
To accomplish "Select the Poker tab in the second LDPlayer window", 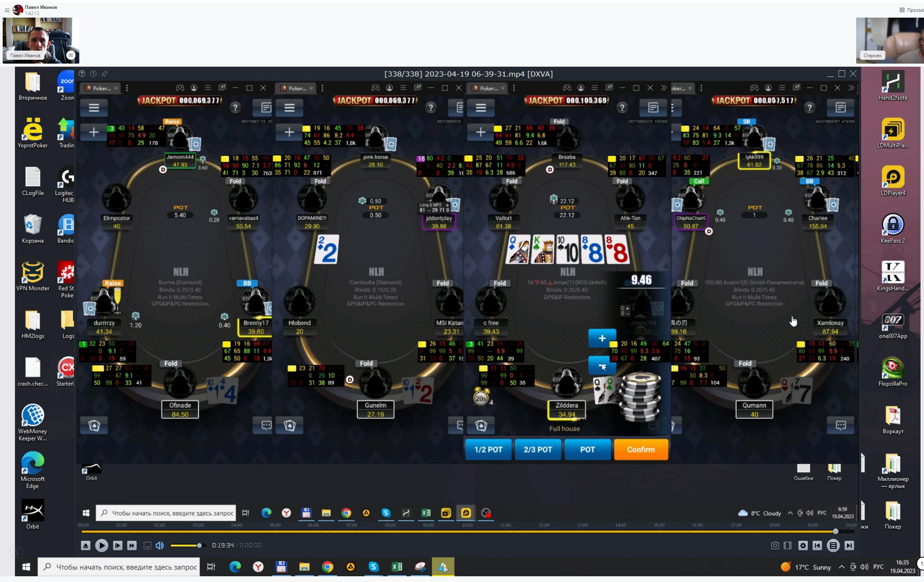I will pos(296,88).
